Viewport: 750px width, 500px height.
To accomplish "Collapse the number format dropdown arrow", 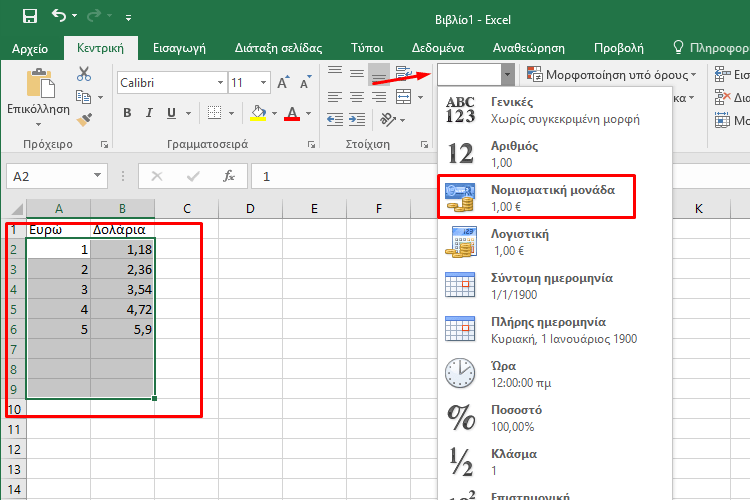I will [x=508, y=74].
